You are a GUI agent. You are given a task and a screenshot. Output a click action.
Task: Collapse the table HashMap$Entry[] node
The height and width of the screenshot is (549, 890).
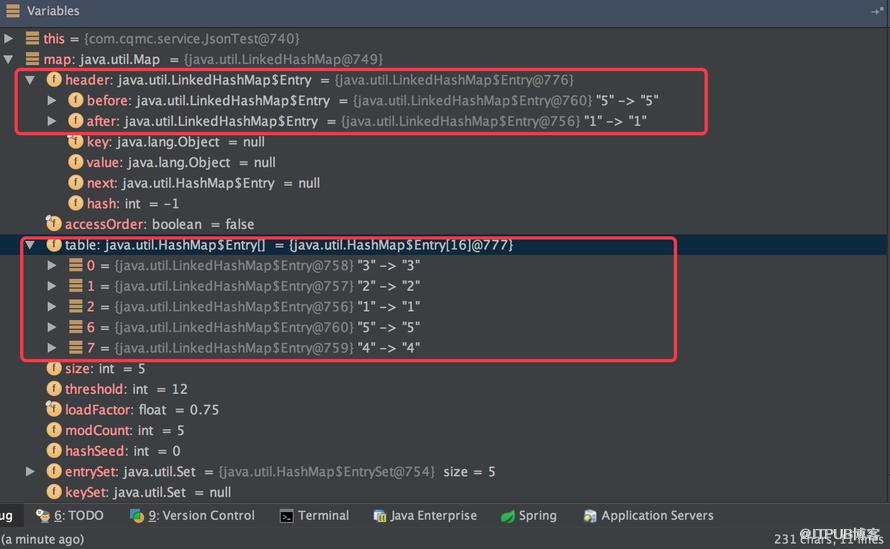click(x=30, y=245)
